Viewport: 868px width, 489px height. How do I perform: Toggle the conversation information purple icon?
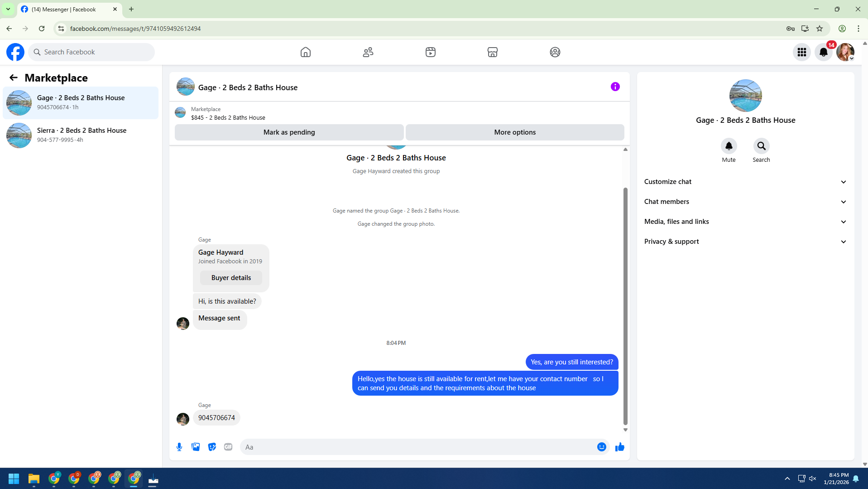[615, 87]
